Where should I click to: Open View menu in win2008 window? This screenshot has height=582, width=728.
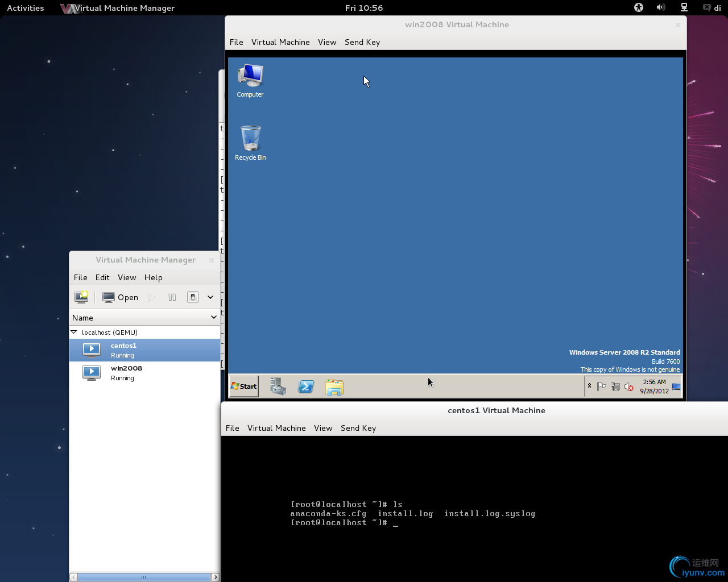(x=327, y=42)
